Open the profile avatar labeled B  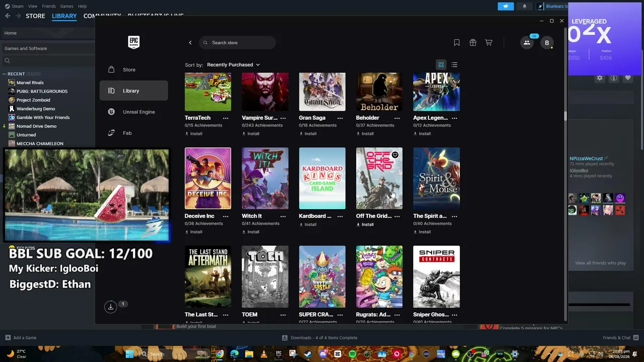pos(547,43)
